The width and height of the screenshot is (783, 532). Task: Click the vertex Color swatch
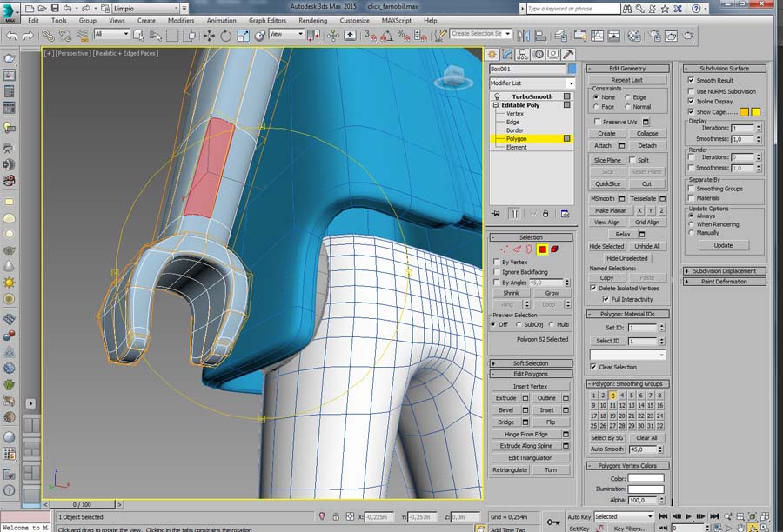click(x=646, y=478)
